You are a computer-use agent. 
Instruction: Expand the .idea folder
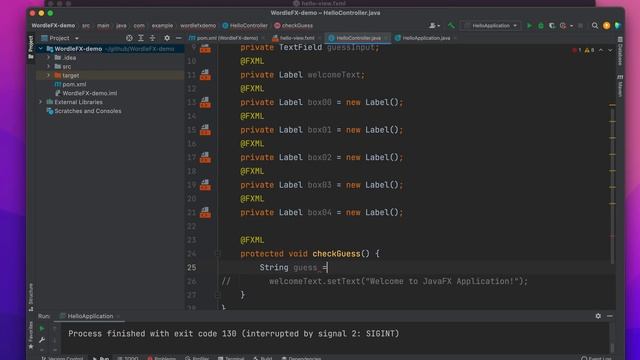(49, 58)
